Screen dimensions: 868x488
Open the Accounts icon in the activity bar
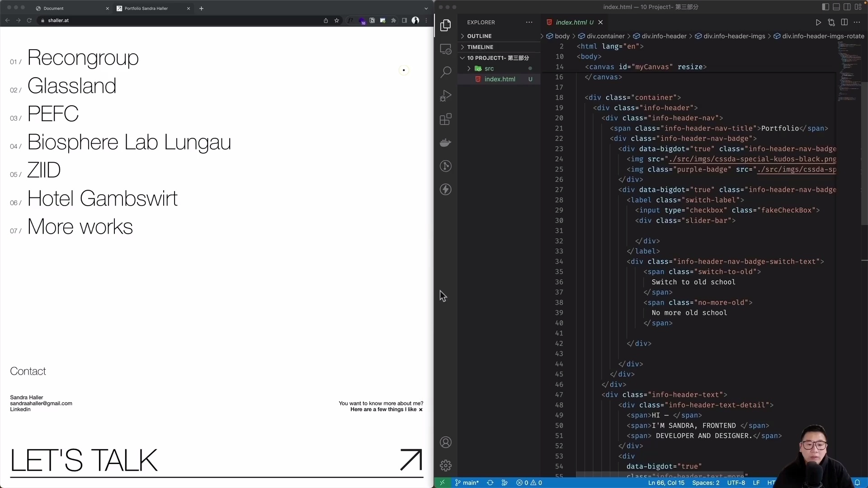click(x=446, y=442)
